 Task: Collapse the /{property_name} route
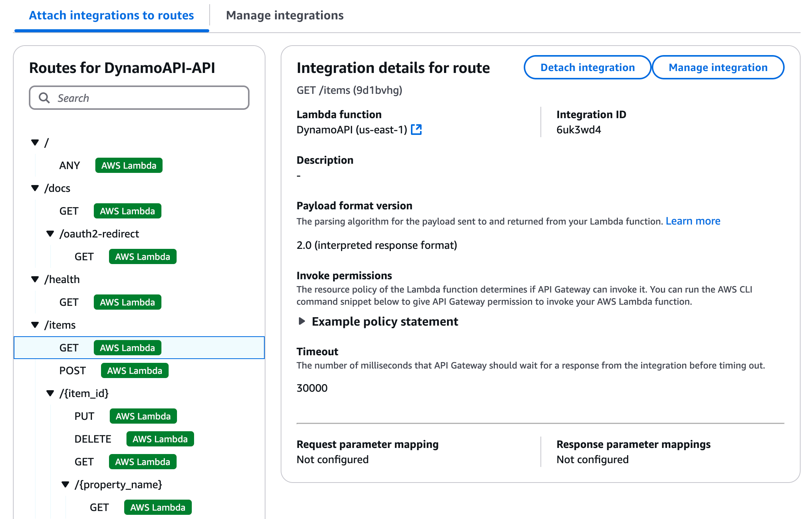pyautogui.click(x=65, y=484)
